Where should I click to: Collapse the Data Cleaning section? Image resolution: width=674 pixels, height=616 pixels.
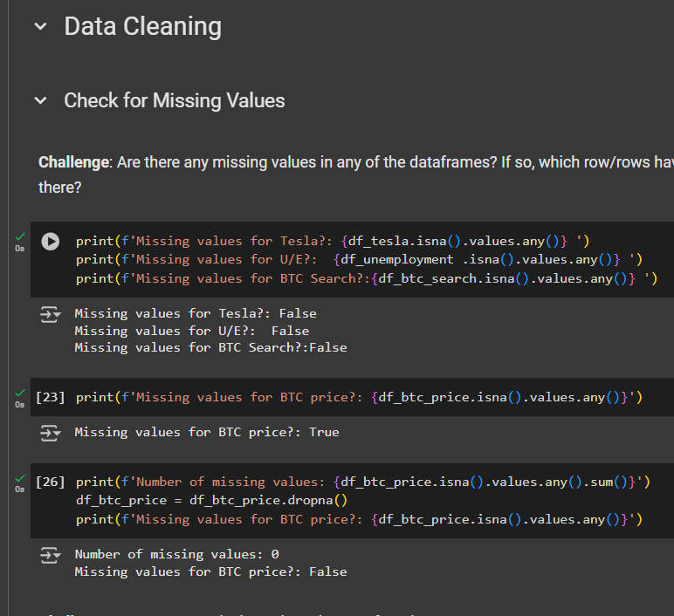(40, 27)
